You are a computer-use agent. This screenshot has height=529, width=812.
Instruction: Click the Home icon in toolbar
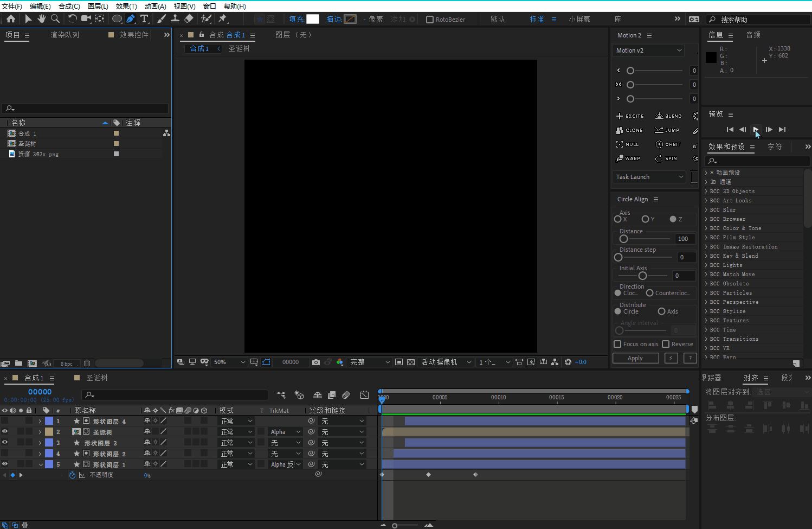click(x=11, y=19)
